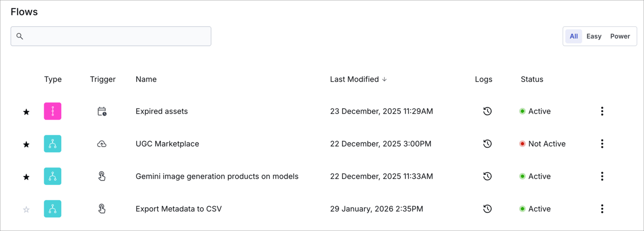Focus the flows search field
The width and height of the screenshot is (644, 231).
(x=115, y=36)
